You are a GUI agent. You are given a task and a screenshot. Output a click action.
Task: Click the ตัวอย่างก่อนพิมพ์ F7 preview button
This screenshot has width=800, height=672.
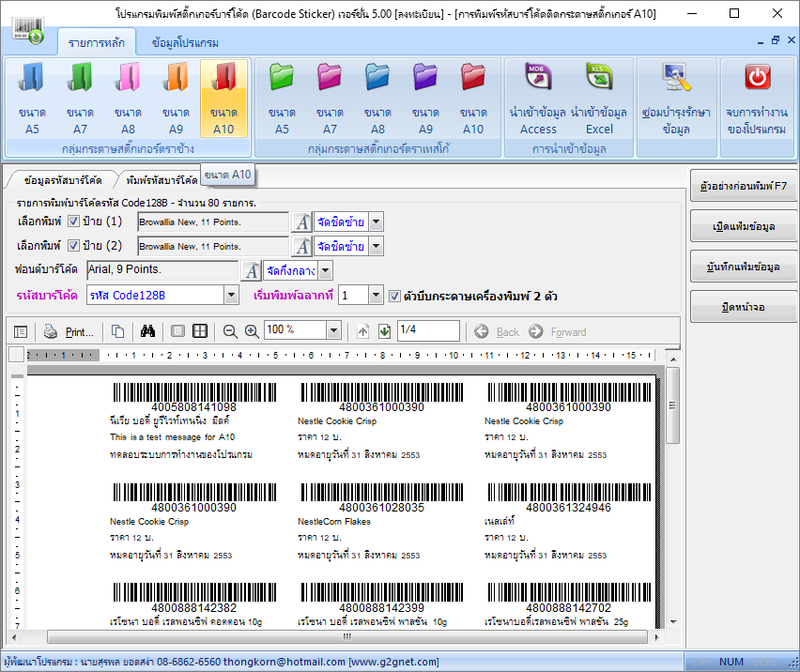pyautogui.click(x=744, y=186)
